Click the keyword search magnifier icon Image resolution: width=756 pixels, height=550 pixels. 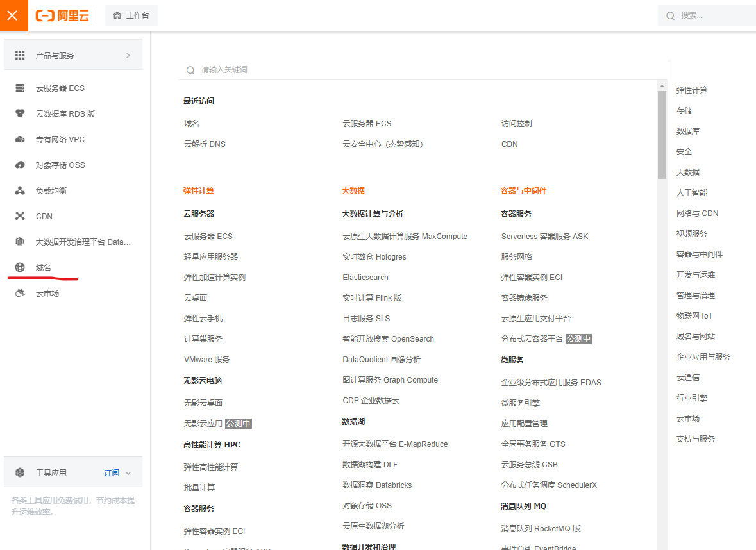[190, 71]
